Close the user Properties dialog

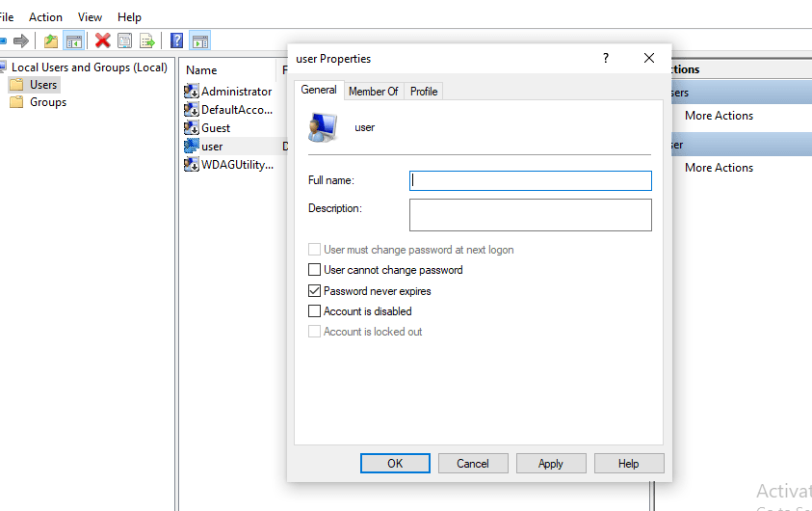click(x=649, y=58)
